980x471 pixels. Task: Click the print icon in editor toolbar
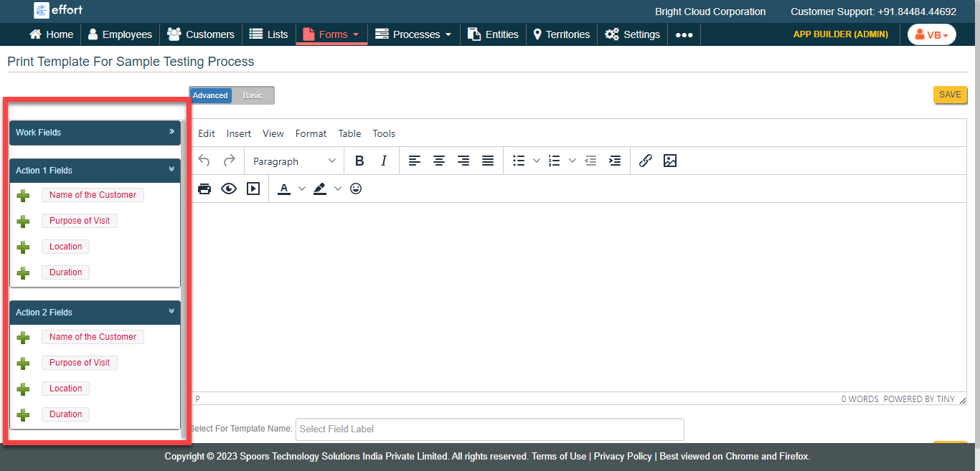tap(204, 189)
